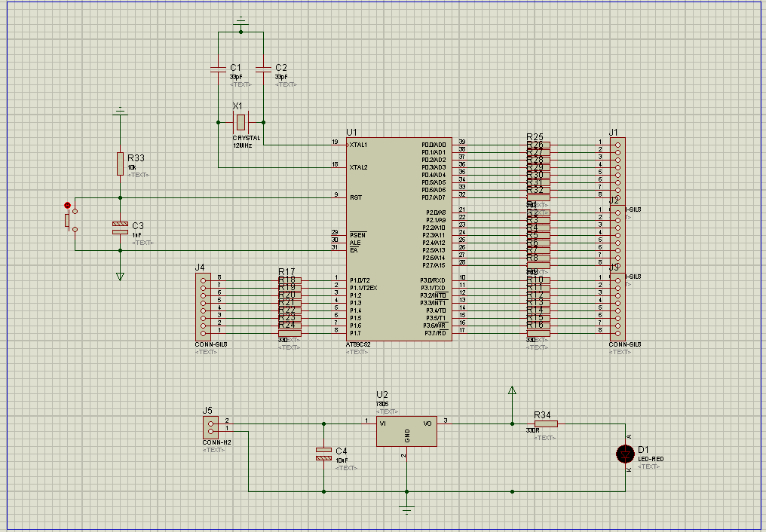This screenshot has width=766, height=532.
Task: Select capacitor C1 symbol
Action: click(218, 69)
